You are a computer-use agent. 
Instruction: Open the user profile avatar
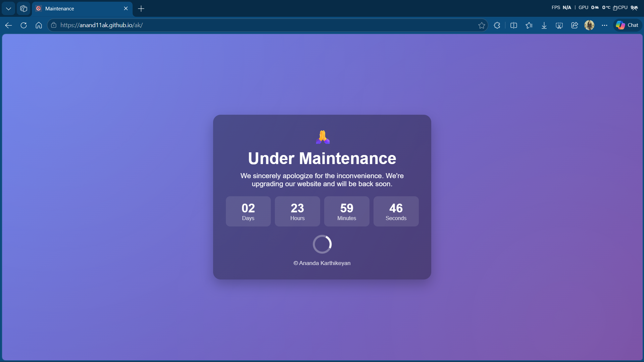pos(589,25)
